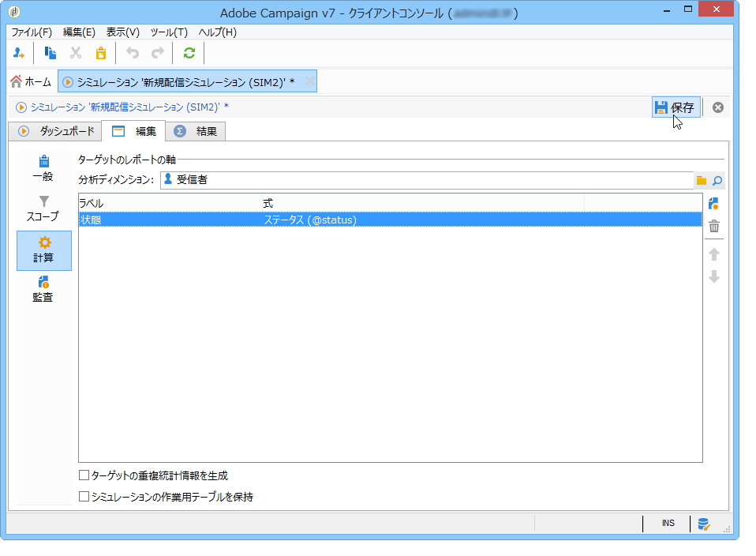The width and height of the screenshot is (756, 556).
Task: Switch to the ダッシュボード tab
Action: pyautogui.click(x=55, y=131)
